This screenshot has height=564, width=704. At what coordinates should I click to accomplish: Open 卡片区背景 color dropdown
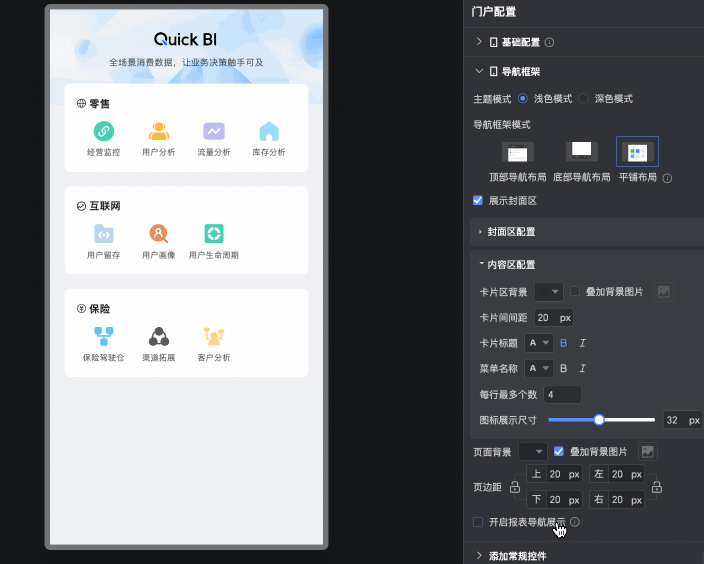pyautogui.click(x=549, y=292)
